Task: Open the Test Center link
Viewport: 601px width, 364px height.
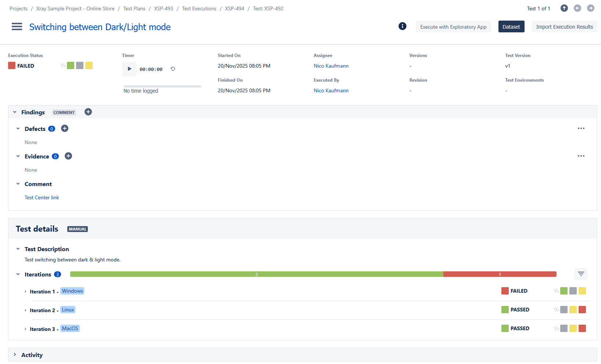Action: tap(42, 197)
